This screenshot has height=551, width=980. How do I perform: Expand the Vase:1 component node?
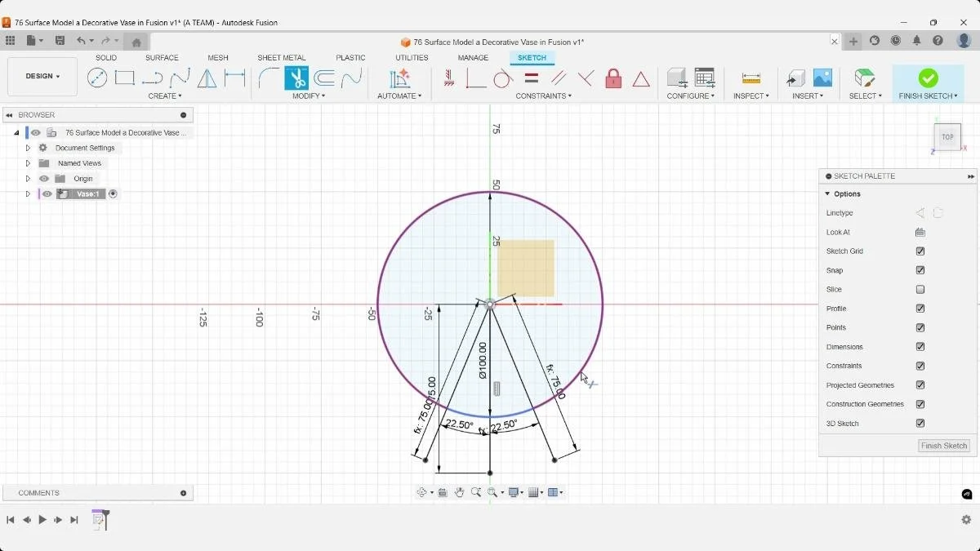(x=28, y=194)
